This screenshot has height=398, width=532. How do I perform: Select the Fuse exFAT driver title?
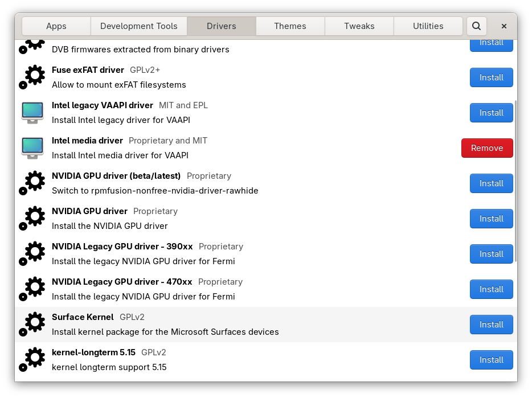tap(88, 70)
